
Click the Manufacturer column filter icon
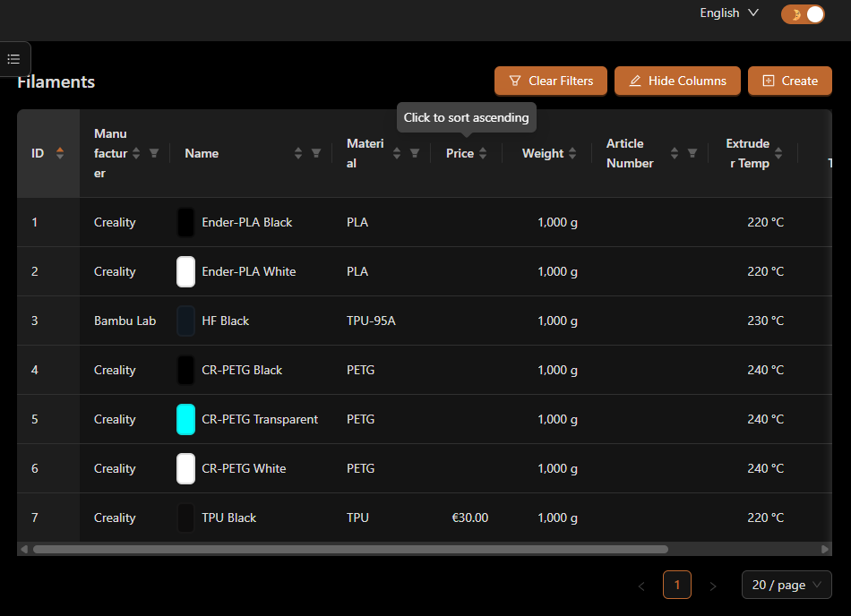click(x=154, y=153)
